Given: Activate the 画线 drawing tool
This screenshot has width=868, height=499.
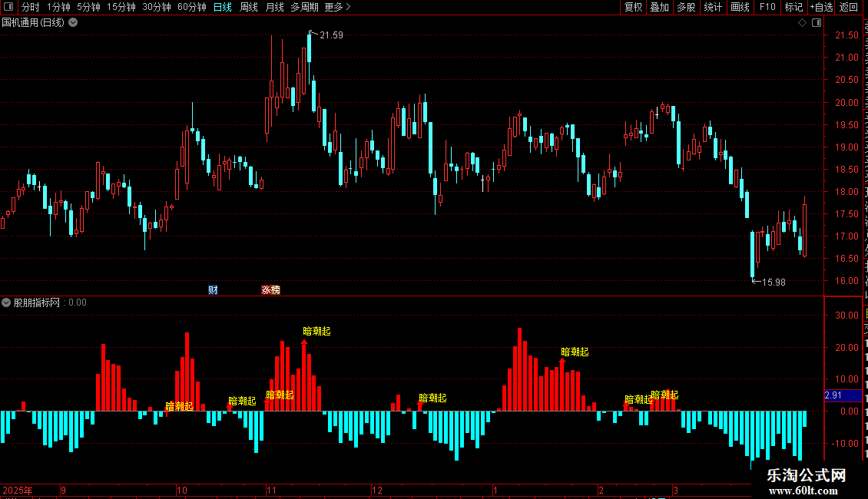Looking at the screenshot, I should (740, 7).
